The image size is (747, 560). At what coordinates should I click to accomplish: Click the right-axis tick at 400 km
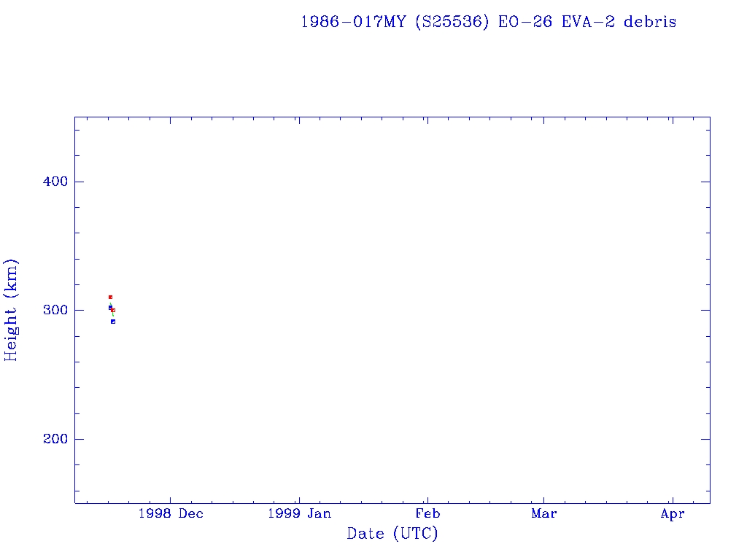click(705, 182)
